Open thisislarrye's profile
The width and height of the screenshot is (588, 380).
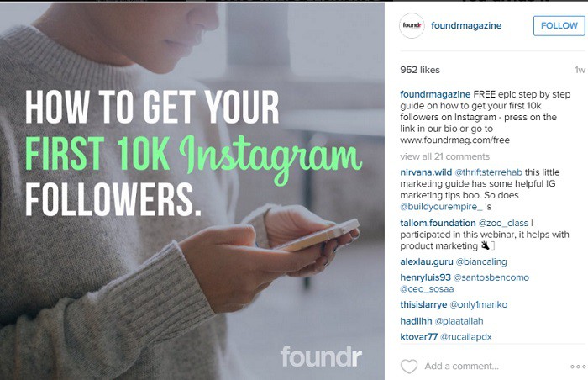423,304
